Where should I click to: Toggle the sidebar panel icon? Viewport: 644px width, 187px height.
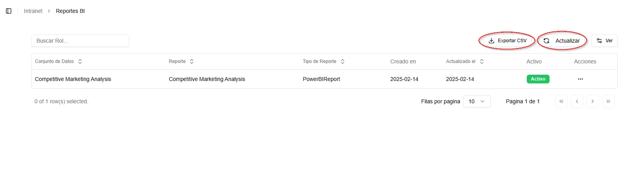tap(9, 11)
